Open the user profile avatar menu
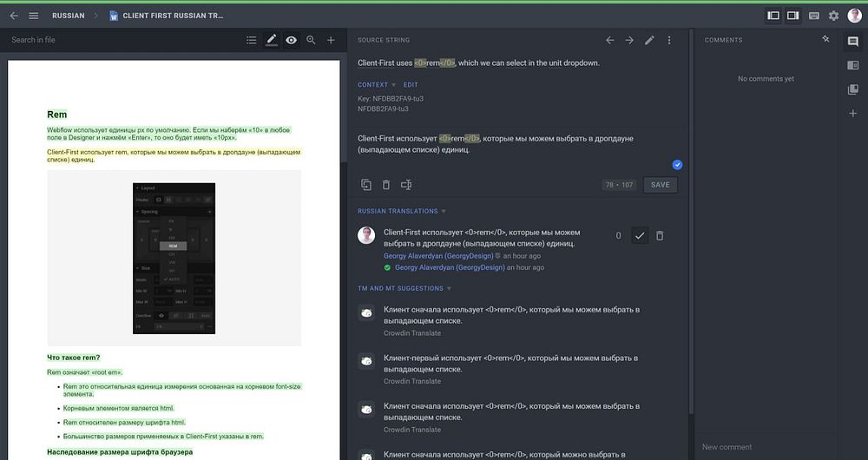The height and width of the screenshot is (460, 868). pyautogui.click(x=855, y=16)
